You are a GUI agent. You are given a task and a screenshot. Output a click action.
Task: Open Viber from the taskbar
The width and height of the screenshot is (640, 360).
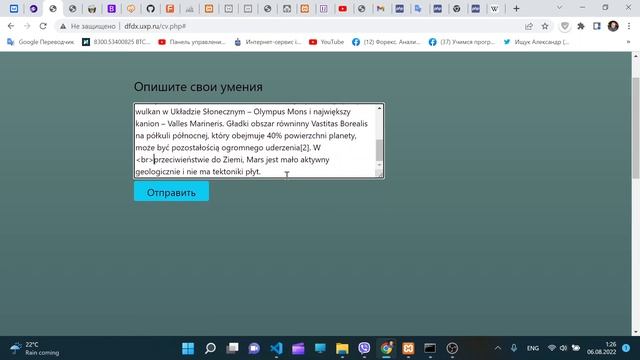pyautogui.click(x=364, y=348)
